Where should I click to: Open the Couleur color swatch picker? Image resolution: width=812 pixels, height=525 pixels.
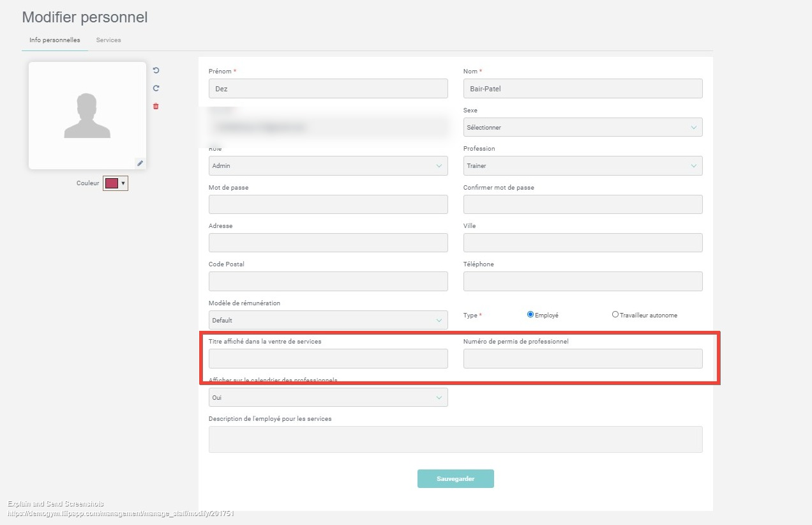(x=116, y=183)
